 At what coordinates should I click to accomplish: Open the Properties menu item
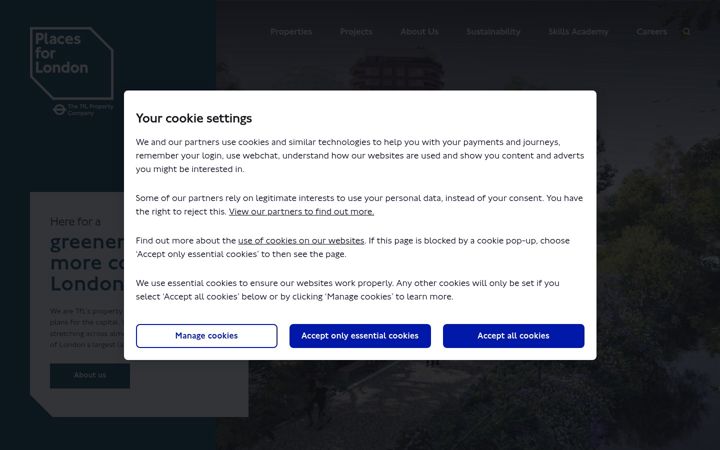(x=291, y=32)
